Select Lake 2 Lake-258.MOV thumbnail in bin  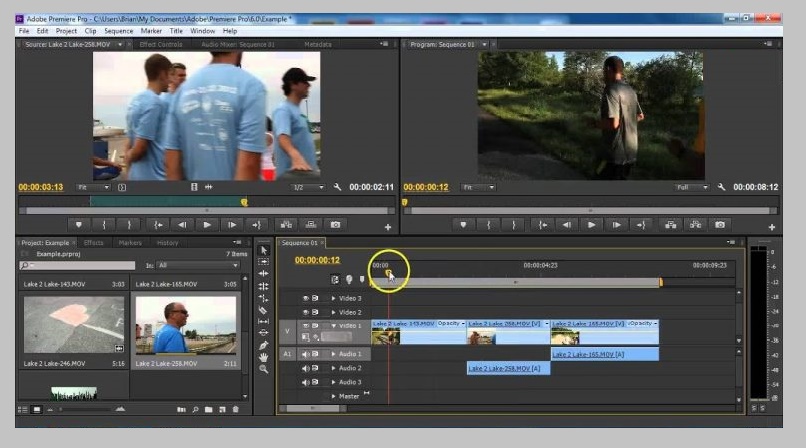click(186, 325)
